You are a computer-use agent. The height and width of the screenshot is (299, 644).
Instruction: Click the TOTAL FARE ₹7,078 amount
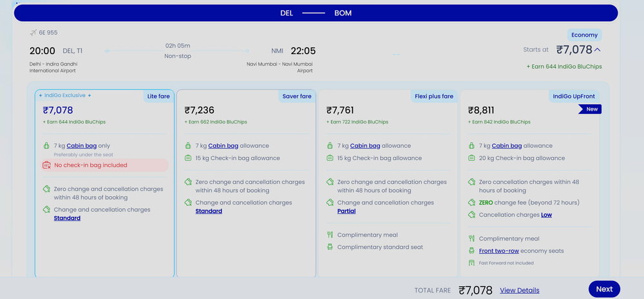click(x=476, y=291)
